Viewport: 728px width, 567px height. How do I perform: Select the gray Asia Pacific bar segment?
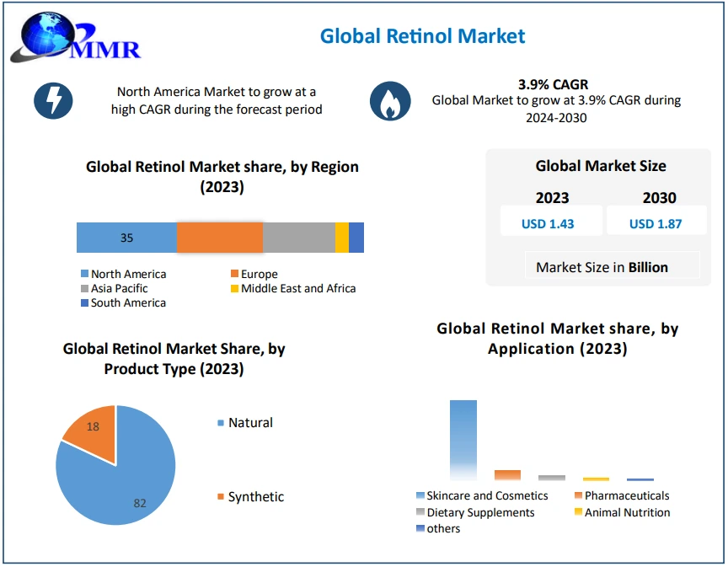(x=298, y=238)
